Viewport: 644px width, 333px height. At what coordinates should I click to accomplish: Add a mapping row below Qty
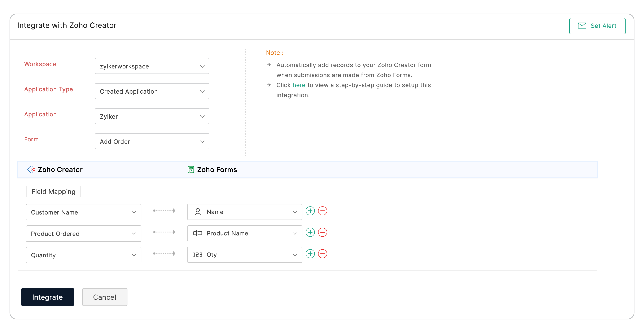tap(310, 254)
